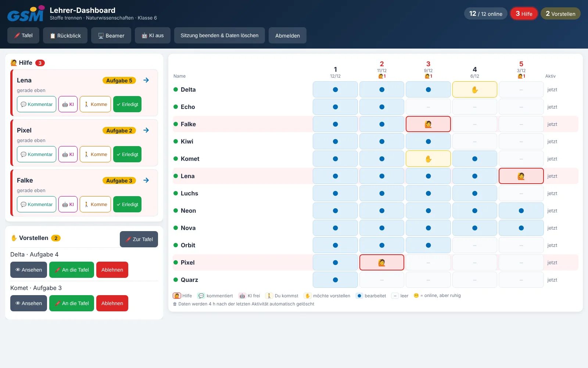Click KI button on Pixel's card
The width and height of the screenshot is (588, 368).
tap(68, 154)
